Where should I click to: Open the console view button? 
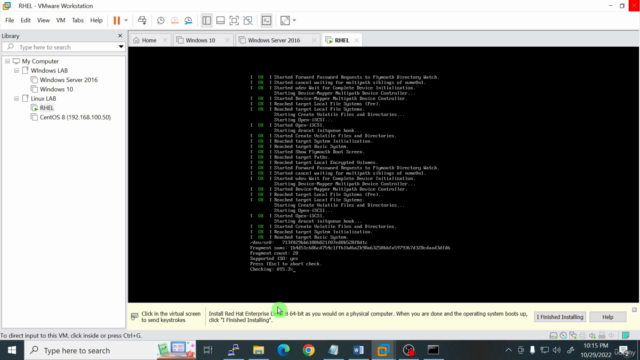point(267,20)
